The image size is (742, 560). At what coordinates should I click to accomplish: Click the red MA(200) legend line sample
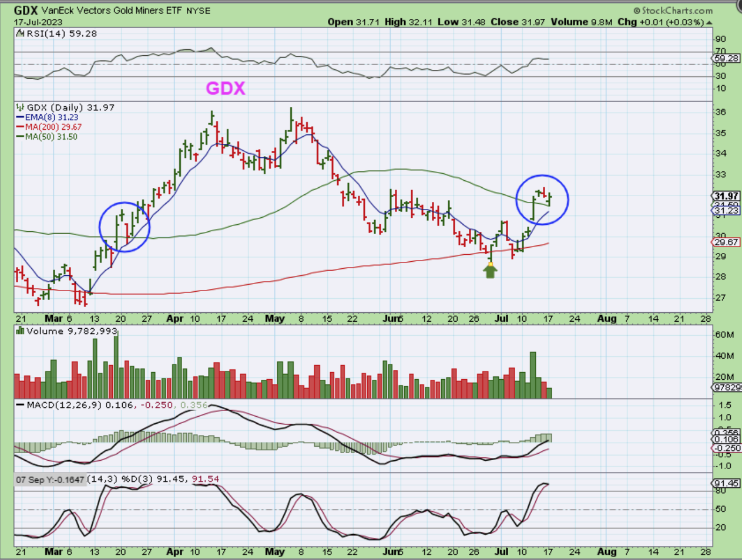20,127
